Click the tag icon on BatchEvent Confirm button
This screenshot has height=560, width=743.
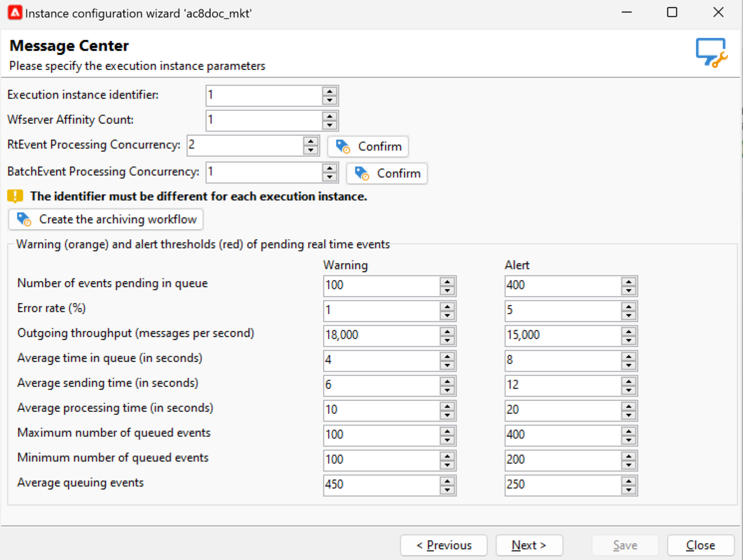point(362,174)
